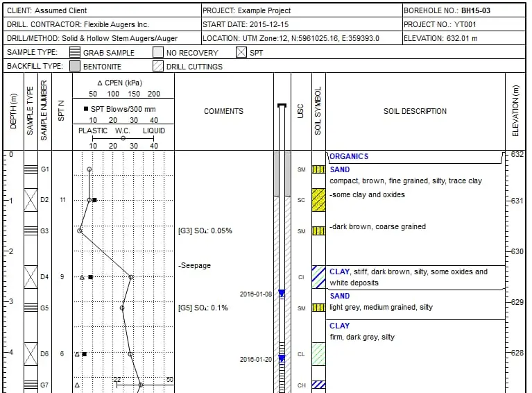The height and width of the screenshot is (393, 532).
Task: Click the NO RECOVERY legend box
Action: pyautogui.click(x=158, y=52)
